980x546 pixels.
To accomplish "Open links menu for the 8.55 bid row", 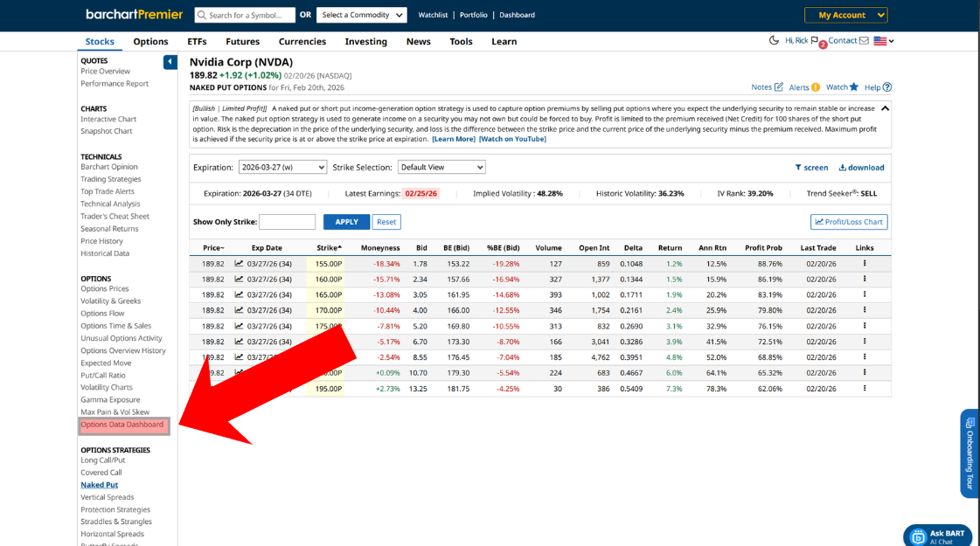I will (865, 356).
